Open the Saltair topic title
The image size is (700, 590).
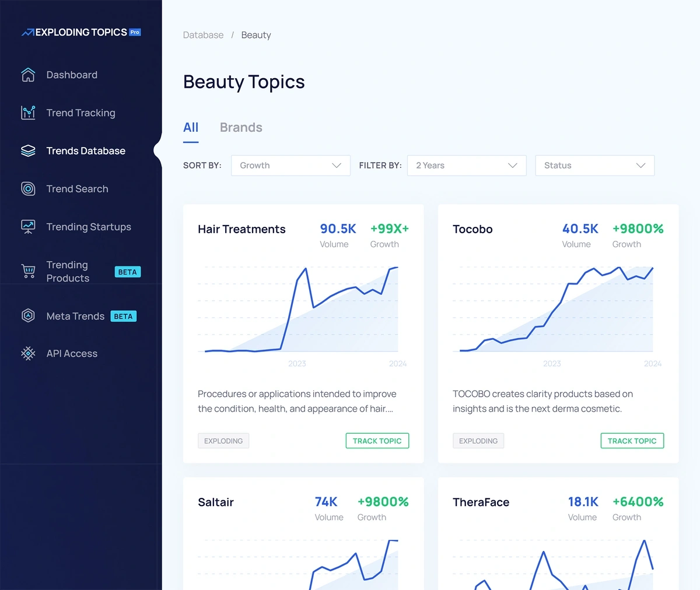click(x=216, y=502)
